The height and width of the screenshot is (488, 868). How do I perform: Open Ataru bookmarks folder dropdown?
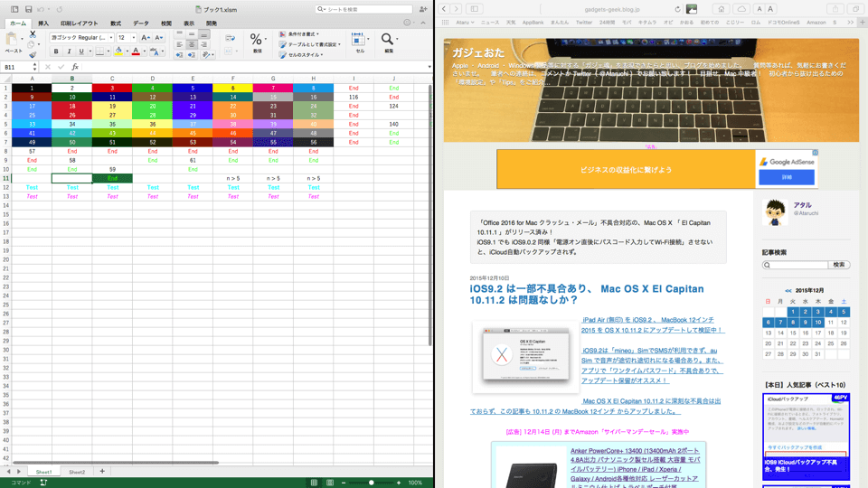coord(465,23)
